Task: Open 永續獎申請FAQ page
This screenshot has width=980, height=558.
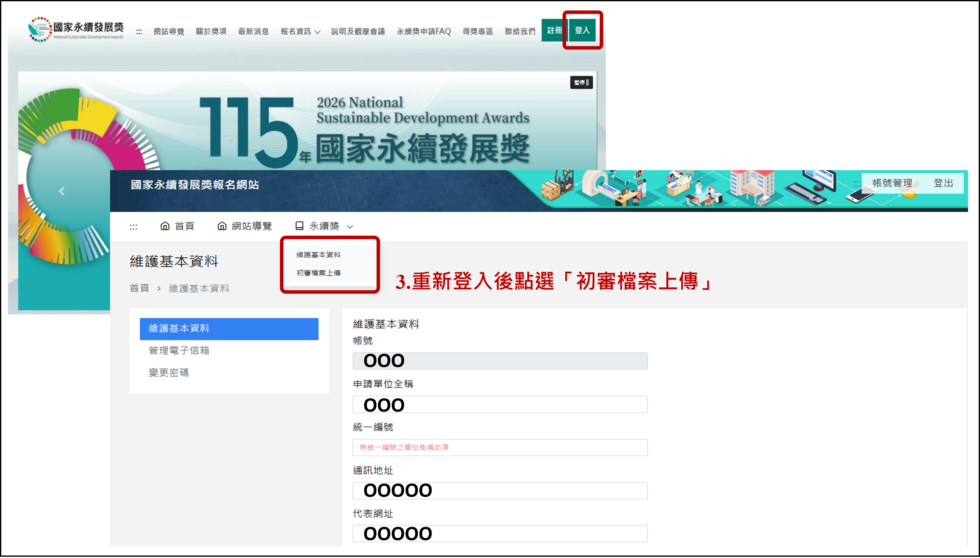Action: click(424, 31)
